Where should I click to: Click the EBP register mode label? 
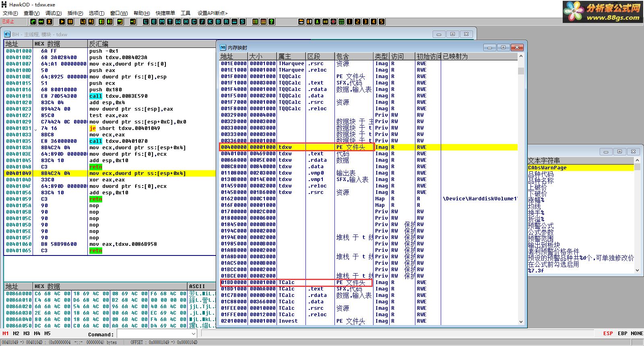pyautogui.click(x=623, y=334)
